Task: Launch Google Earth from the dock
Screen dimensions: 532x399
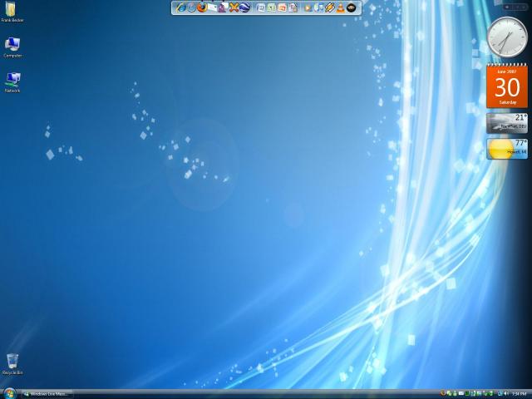Action: (x=244, y=7)
